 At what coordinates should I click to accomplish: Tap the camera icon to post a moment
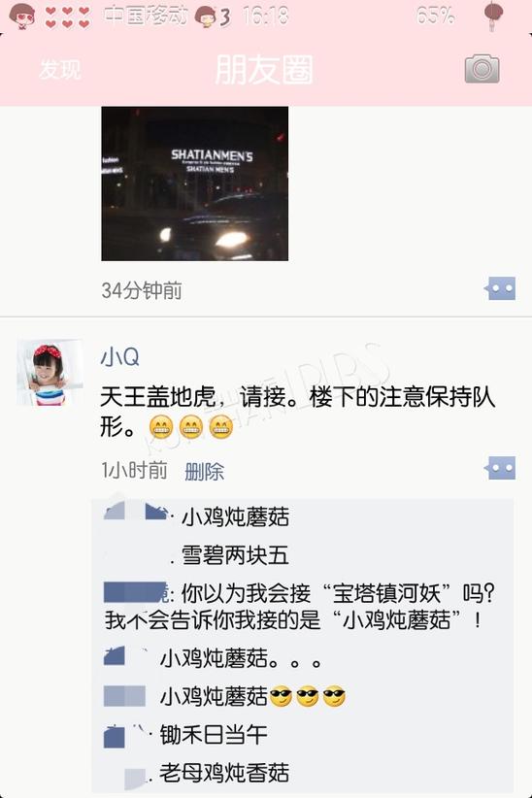click(482, 69)
